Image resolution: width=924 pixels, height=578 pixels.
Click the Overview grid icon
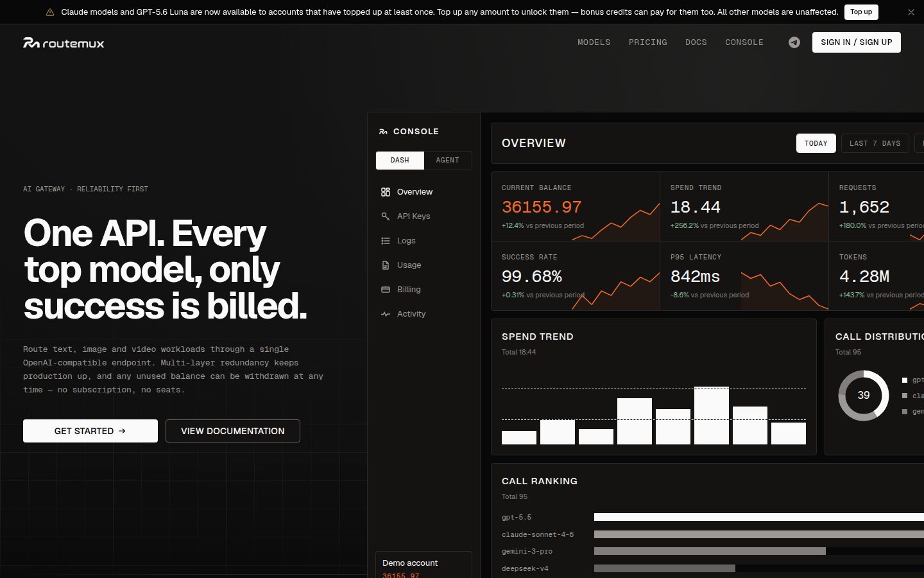(x=386, y=192)
